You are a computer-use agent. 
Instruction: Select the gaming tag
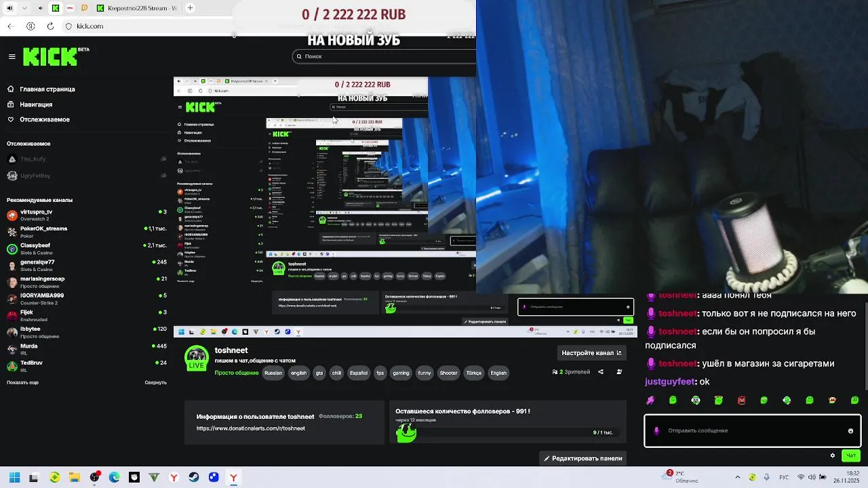click(x=401, y=373)
